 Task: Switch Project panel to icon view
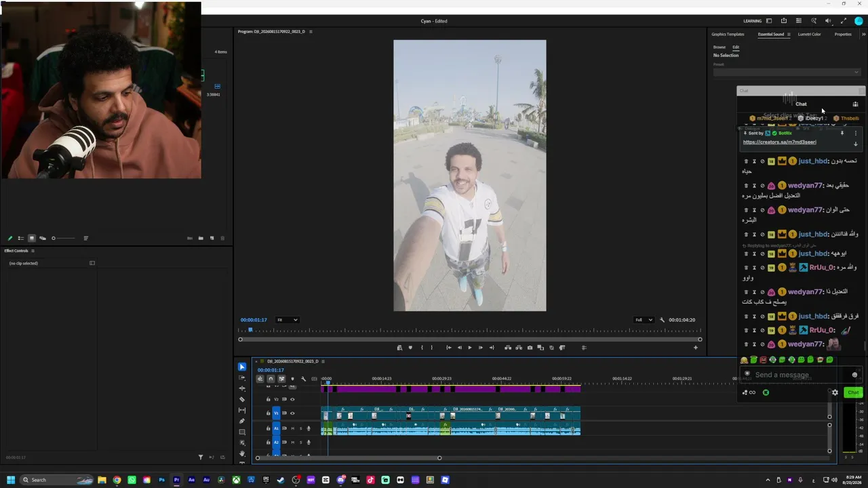click(32, 239)
